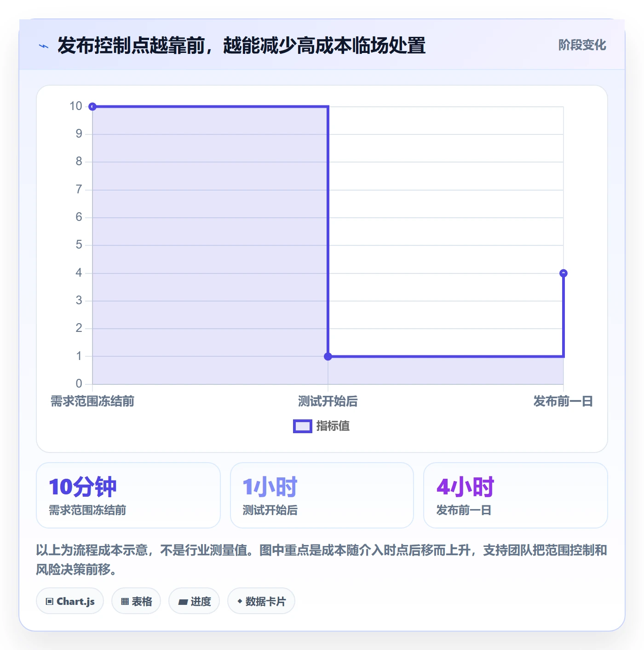This screenshot has width=644, height=650.
Task: Click the 需求范围冻结前 x-axis label
Action: pos(92,401)
